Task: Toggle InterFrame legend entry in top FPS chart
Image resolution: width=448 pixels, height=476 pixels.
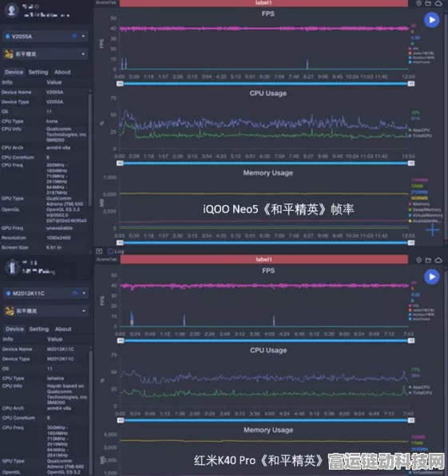Action: [x=419, y=62]
